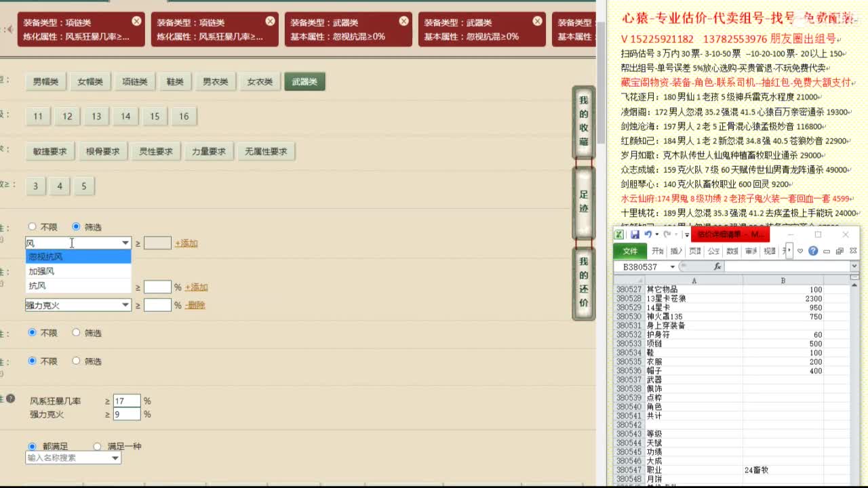Screen dimensions: 868x488
Task: Open the 输入名称搜索 dropdown
Action: [x=73, y=457]
